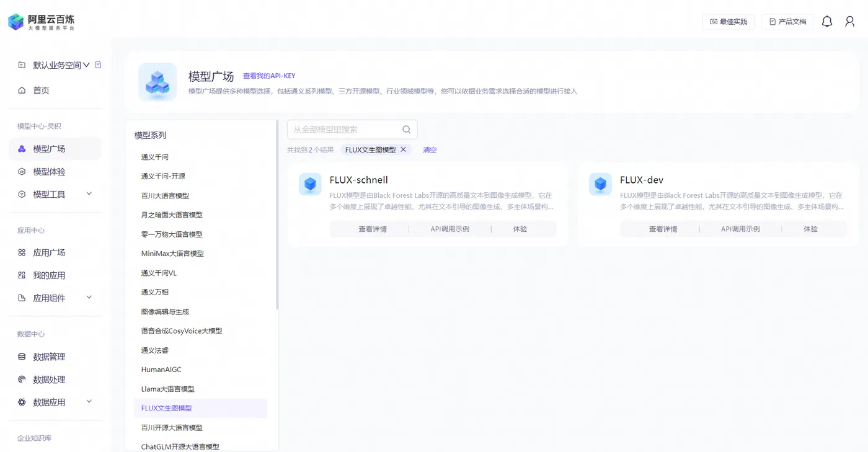Image resolution: width=868 pixels, height=452 pixels.
Task: Open the user account icon
Action: point(850,22)
